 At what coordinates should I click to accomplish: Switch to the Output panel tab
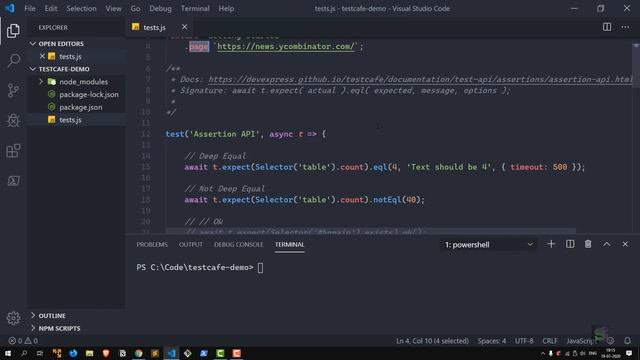[191, 244]
